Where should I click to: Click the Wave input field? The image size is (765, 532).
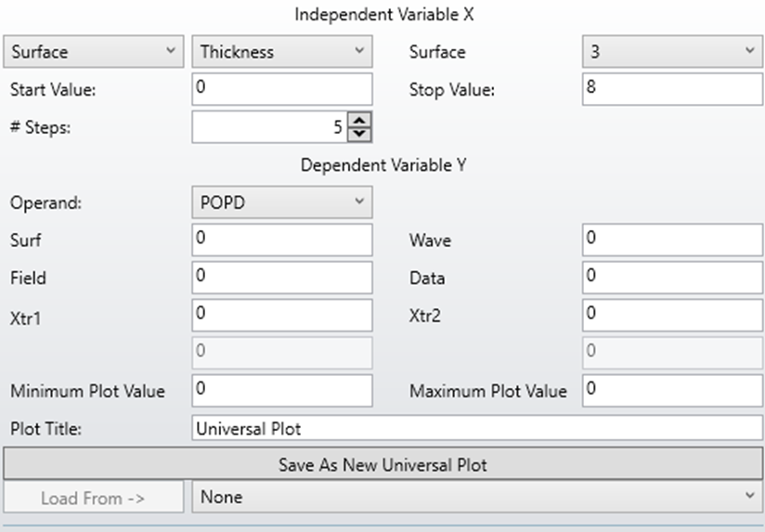[672, 240]
